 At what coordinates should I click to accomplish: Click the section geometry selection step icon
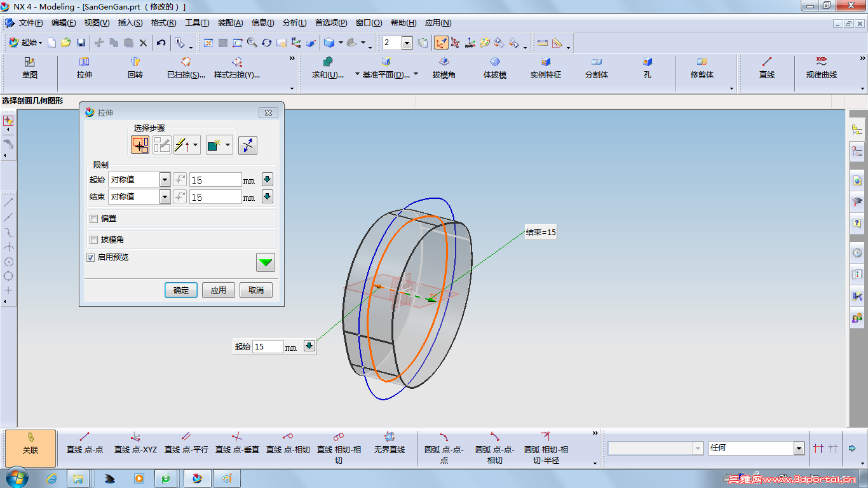(x=140, y=145)
